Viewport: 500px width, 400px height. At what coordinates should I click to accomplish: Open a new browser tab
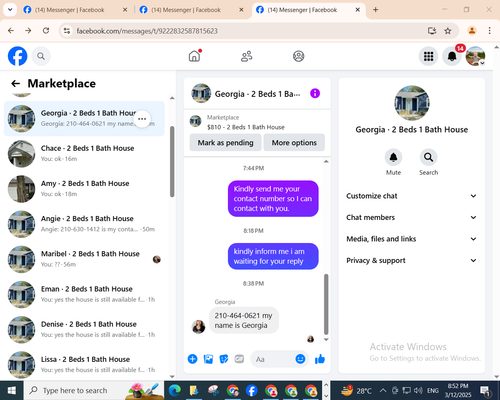pos(376,10)
